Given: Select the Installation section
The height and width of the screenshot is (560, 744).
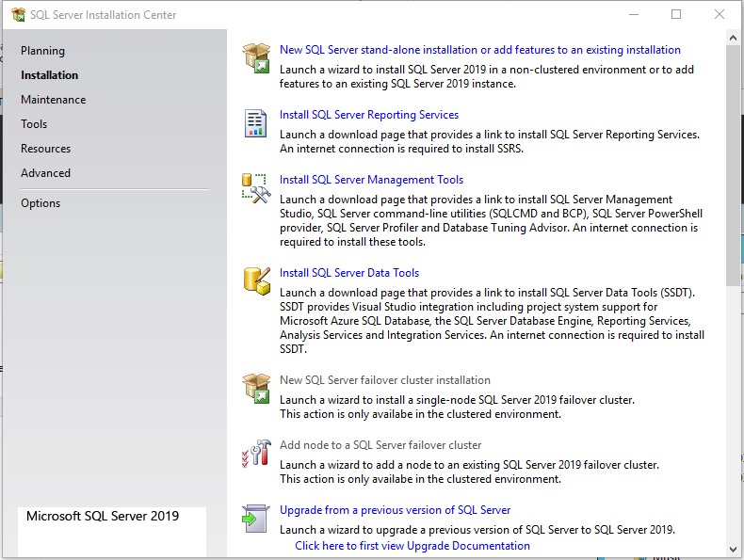Looking at the screenshot, I should click(x=49, y=75).
